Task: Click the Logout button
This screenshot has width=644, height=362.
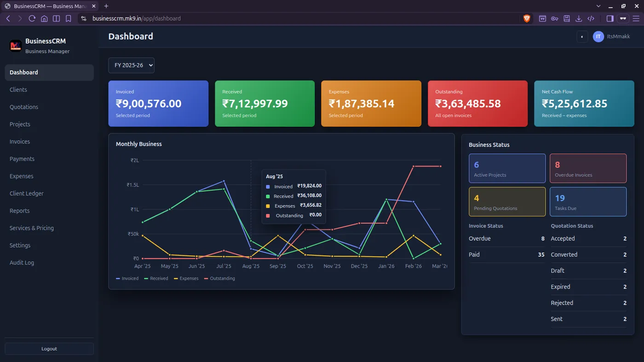Action: tap(49, 349)
